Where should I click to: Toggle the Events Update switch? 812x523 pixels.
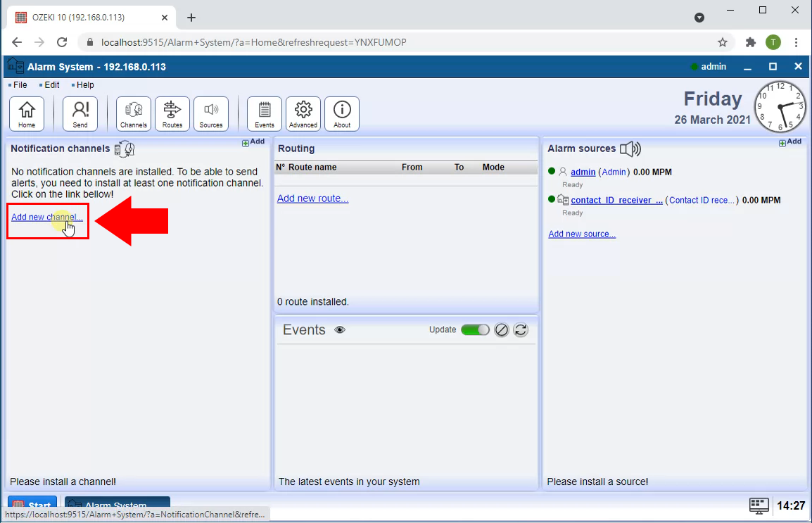tap(475, 330)
